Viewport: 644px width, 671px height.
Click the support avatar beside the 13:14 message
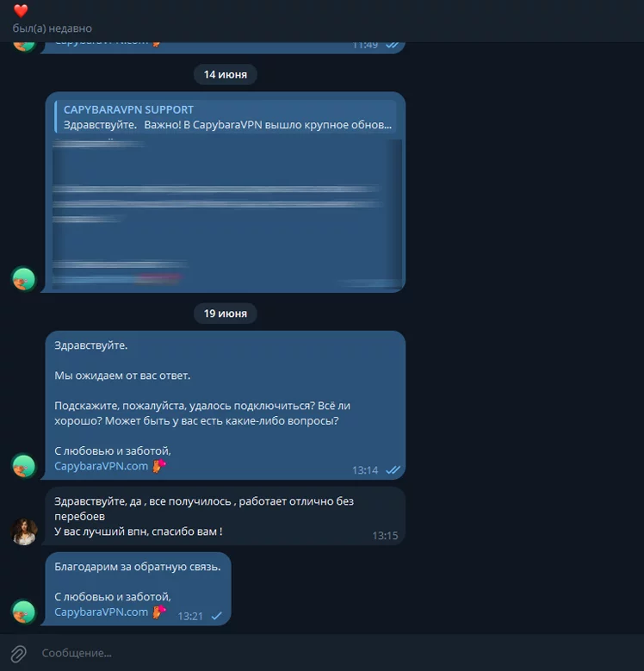tap(24, 466)
